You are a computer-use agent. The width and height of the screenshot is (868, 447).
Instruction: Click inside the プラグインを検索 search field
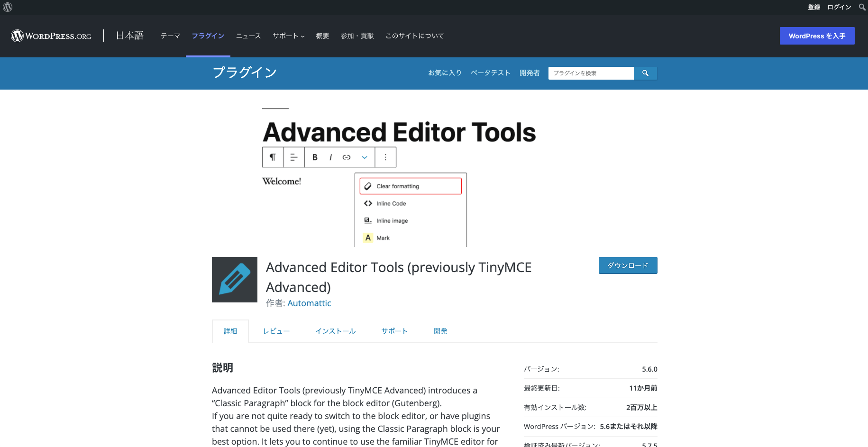590,73
